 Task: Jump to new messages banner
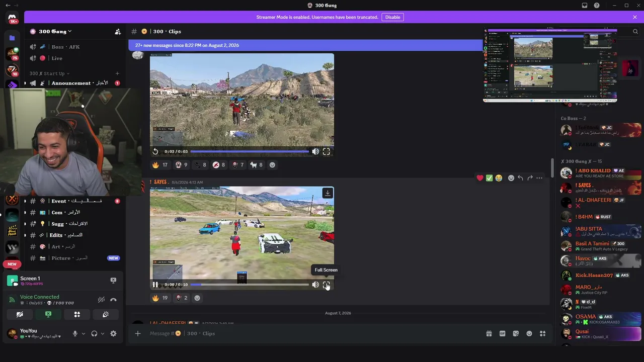[305, 45]
